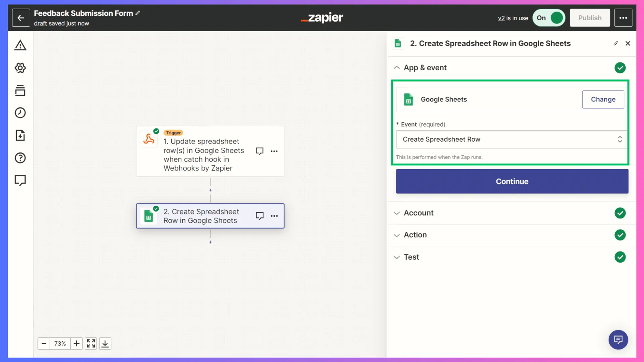The image size is (644, 362).
Task: Click Change button for Google Sheets
Action: point(603,99)
